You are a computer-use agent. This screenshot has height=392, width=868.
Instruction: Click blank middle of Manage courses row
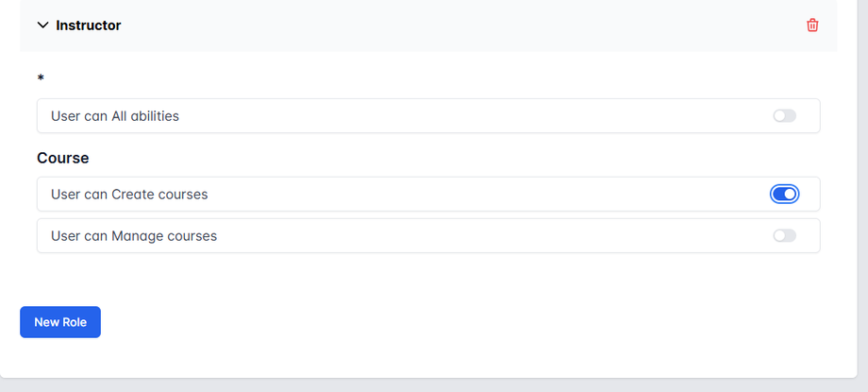pyautogui.click(x=472, y=235)
